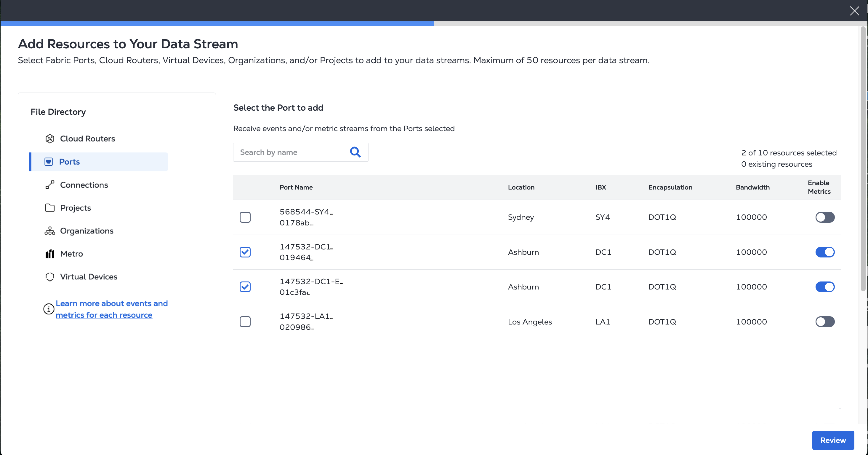Click the Ports icon in the sidebar
The image size is (868, 455).
(49, 162)
